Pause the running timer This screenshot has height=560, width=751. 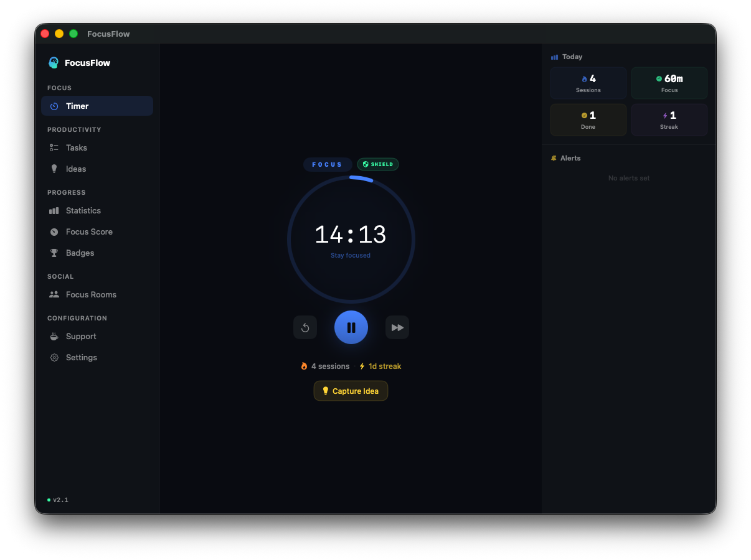[x=351, y=327]
